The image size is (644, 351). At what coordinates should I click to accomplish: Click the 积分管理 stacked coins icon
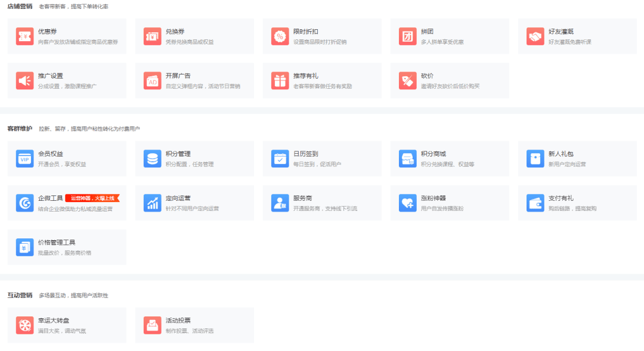[x=153, y=159]
